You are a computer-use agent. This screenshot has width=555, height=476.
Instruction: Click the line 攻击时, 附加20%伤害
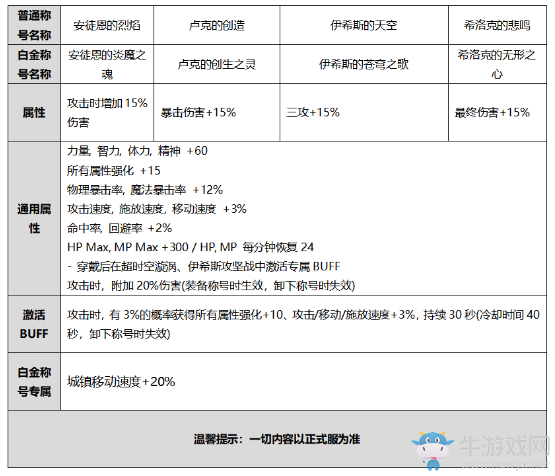[x=211, y=285]
